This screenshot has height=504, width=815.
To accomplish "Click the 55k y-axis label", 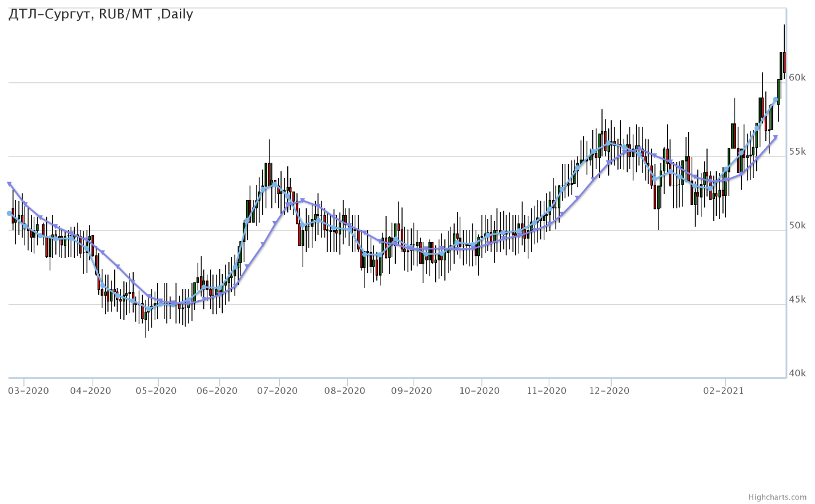I will (x=797, y=152).
